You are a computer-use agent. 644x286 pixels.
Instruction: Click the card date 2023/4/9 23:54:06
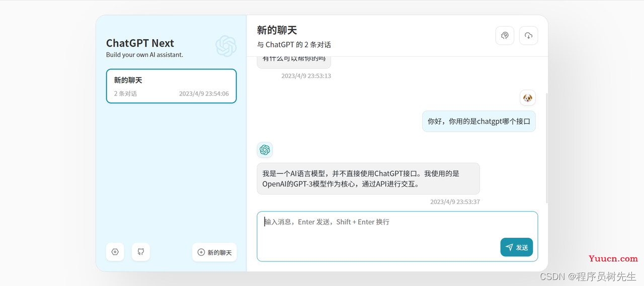coord(204,93)
